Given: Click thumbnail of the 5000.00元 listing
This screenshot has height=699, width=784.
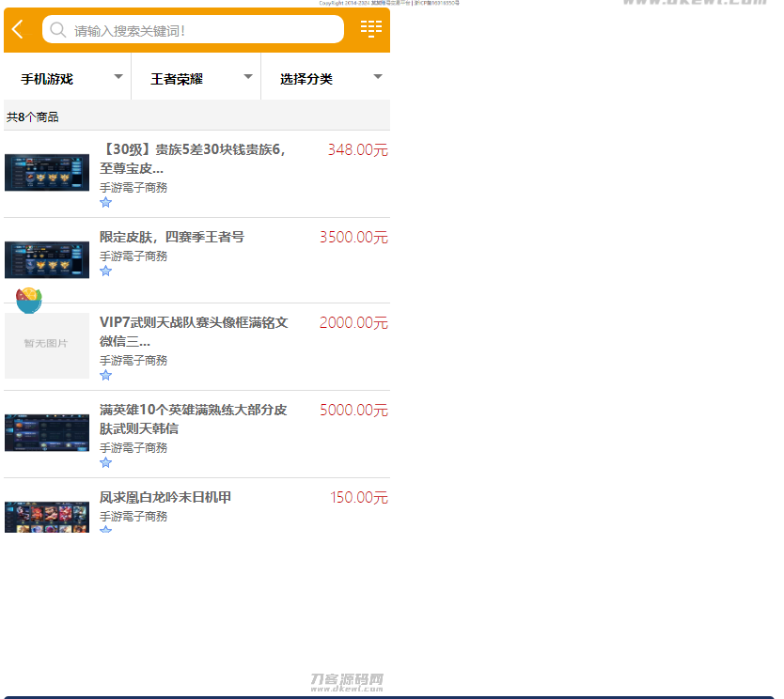Looking at the screenshot, I should [x=47, y=432].
